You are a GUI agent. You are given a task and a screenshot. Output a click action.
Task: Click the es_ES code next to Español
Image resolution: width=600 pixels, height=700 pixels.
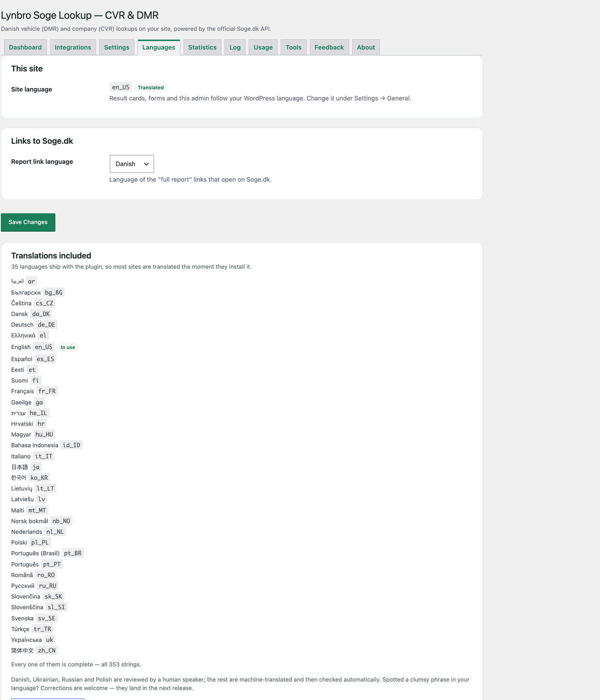[x=45, y=359]
